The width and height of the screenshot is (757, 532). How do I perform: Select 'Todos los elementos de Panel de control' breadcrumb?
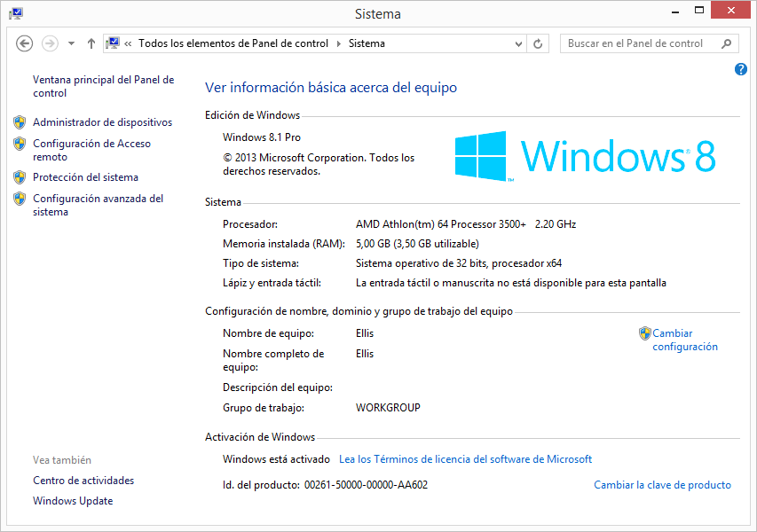tap(233, 43)
